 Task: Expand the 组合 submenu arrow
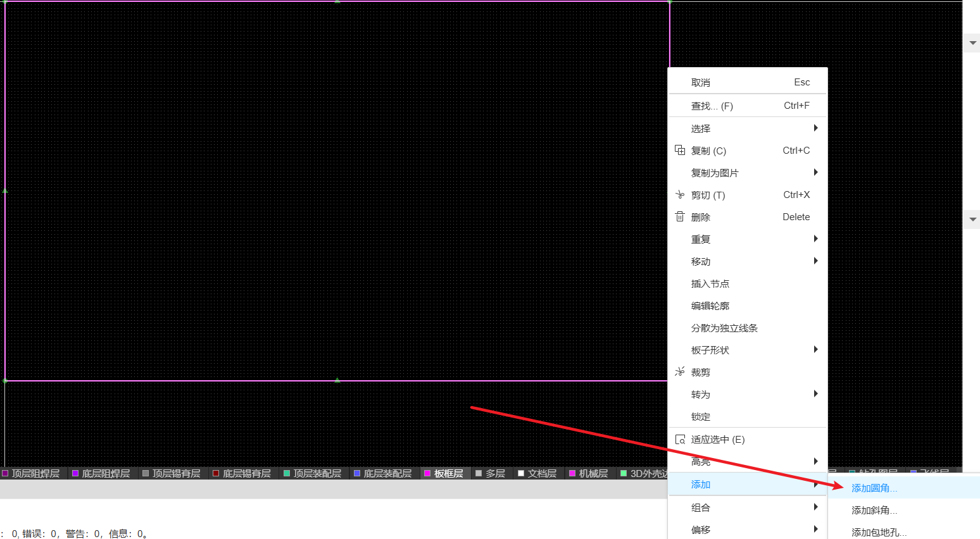[816, 507]
